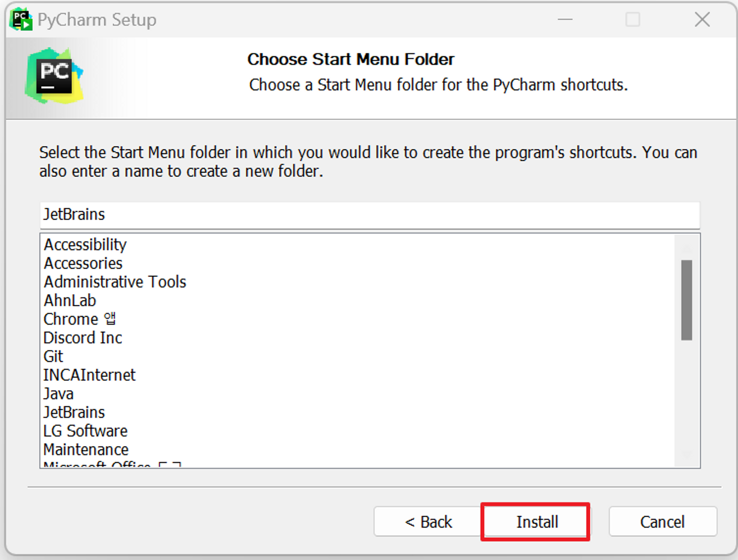Go back with the Back button
This screenshot has height=560, width=738.
click(428, 522)
